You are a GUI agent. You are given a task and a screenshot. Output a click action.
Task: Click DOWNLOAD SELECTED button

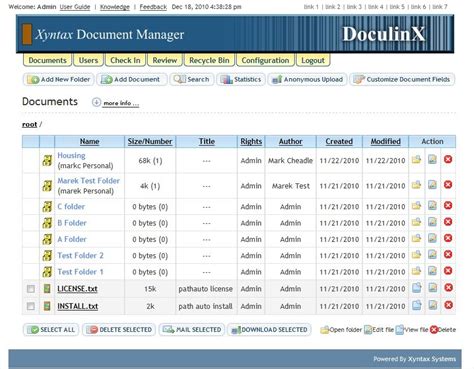269,330
